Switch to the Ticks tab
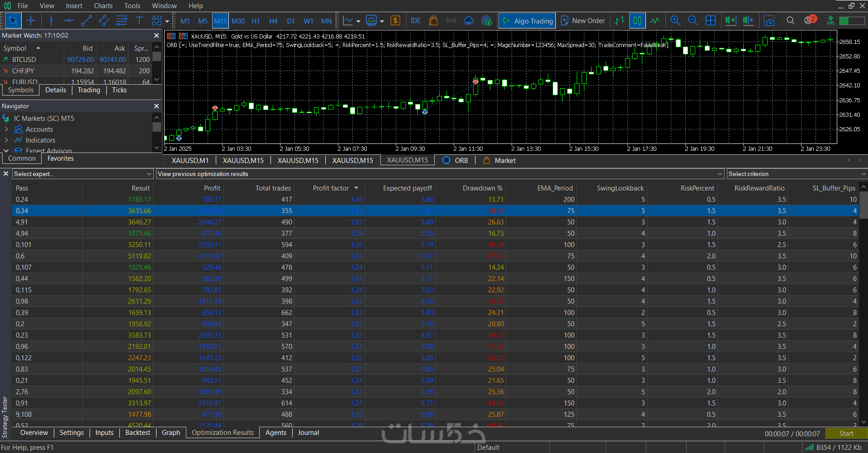The image size is (868, 453). [x=119, y=90]
